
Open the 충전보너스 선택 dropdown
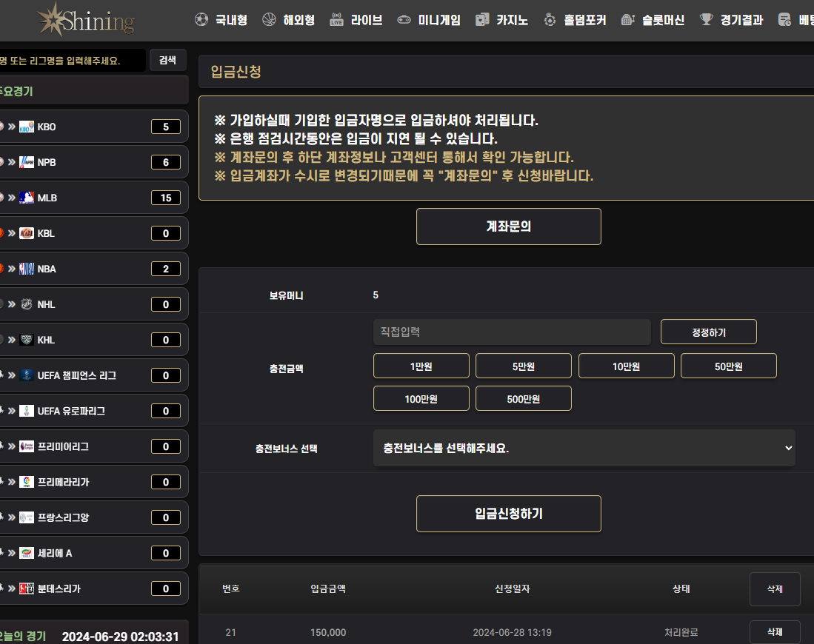(584, 448)
